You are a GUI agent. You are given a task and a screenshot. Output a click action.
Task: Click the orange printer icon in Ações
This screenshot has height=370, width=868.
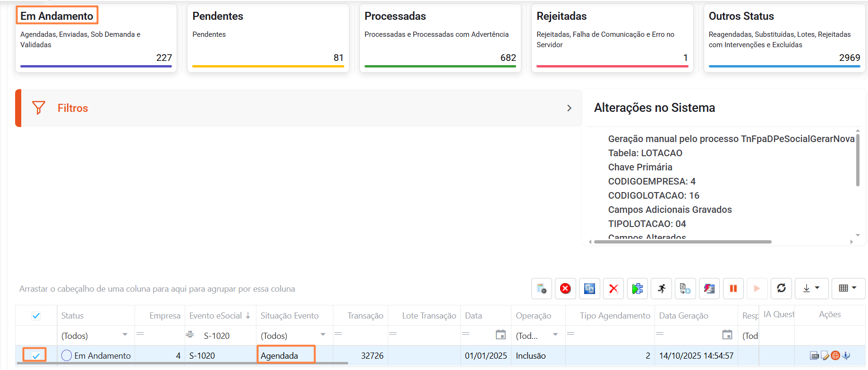835,356
